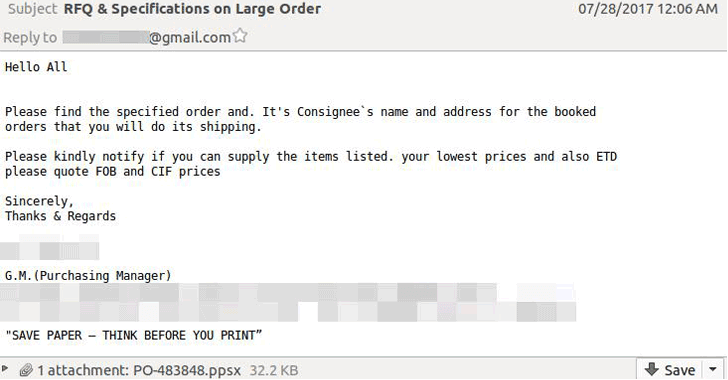
Task: Click the "Hello All" greeting line
Action: click(36, 67)
